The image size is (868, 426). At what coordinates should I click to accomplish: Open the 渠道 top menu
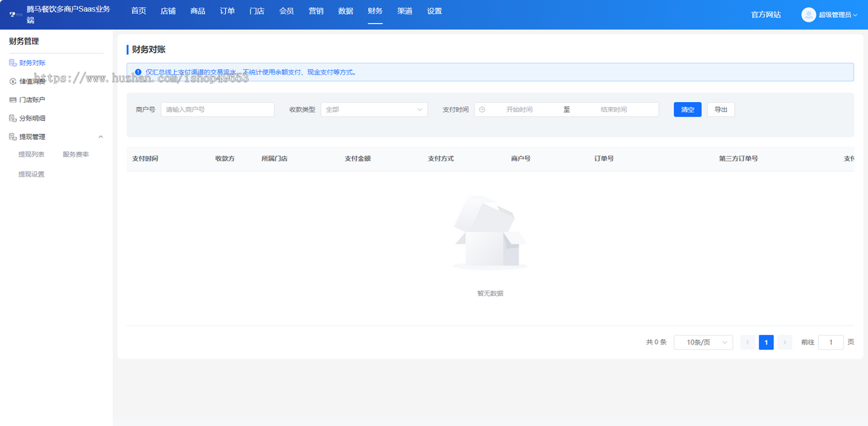[405, 11]
